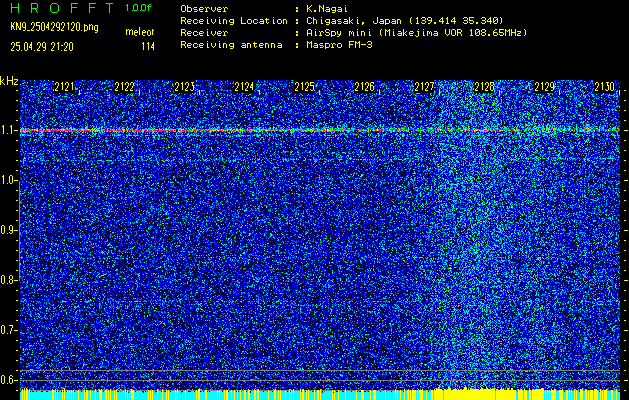Click time marker 2121
This screenshot has width=629, height=400.
pos(64,87)
